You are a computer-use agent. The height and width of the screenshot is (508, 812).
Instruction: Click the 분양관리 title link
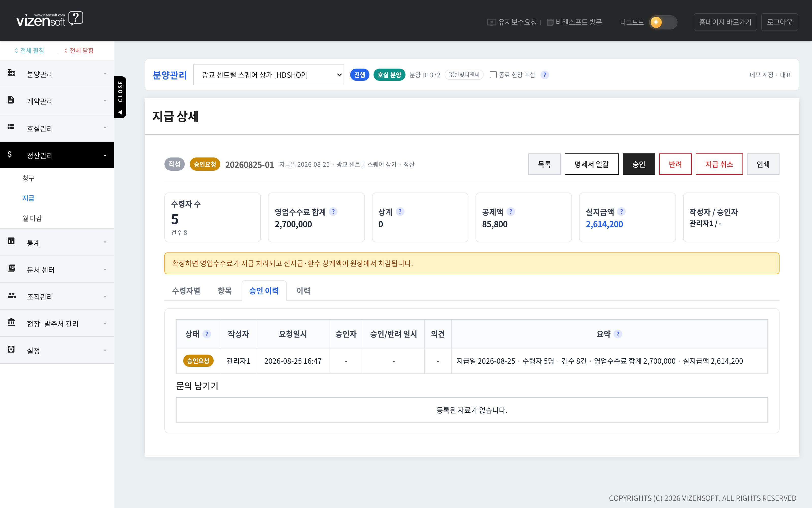170,75
